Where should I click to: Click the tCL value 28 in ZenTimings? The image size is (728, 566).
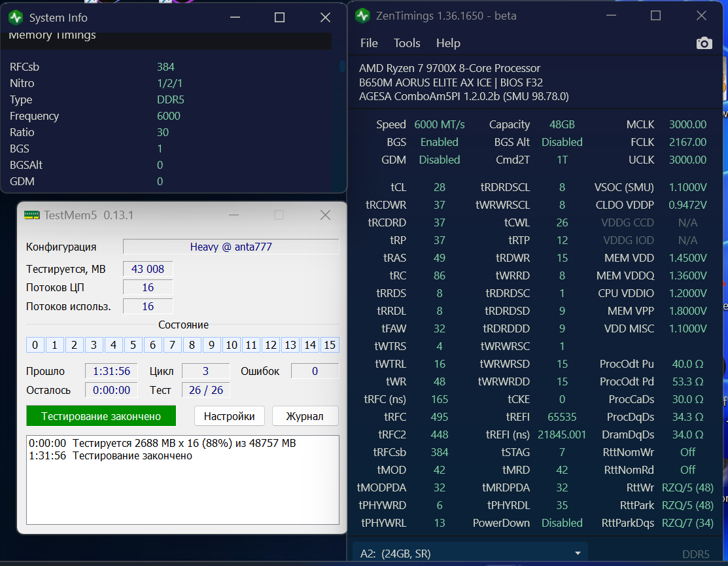[x=439, y=187]
